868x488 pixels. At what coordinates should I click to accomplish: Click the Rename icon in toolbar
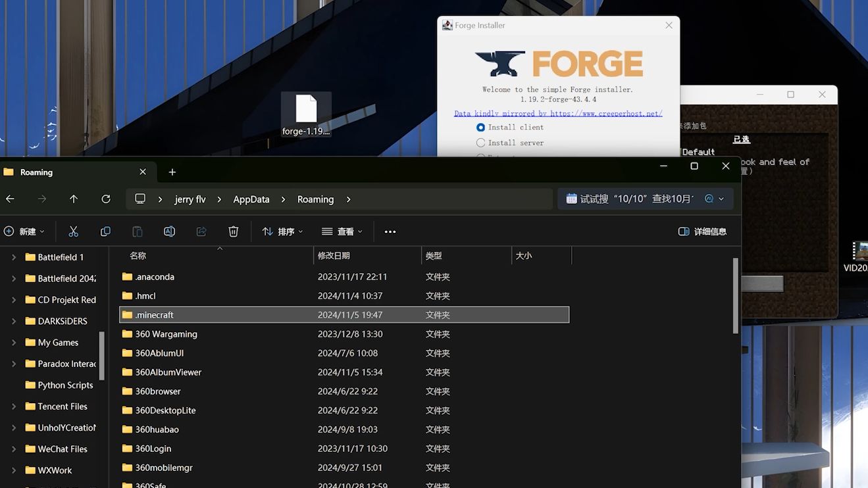click(x=169, y=232)
